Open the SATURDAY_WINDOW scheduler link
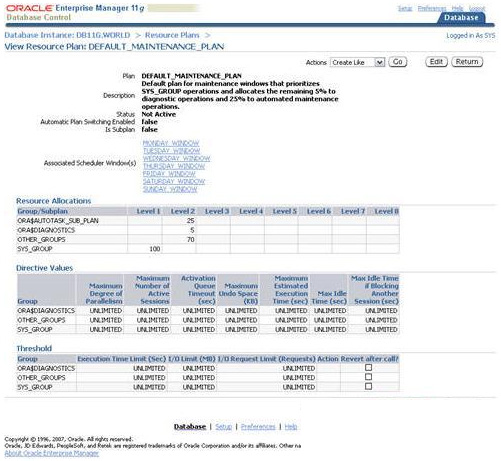 [x=174, y=181]
